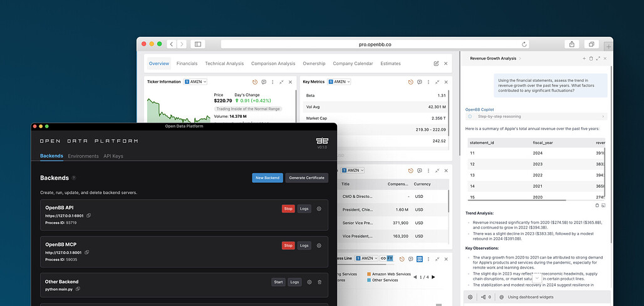
Task: Open settings gear for OpenBB MCP backend
Action: (x=319, y=246)
